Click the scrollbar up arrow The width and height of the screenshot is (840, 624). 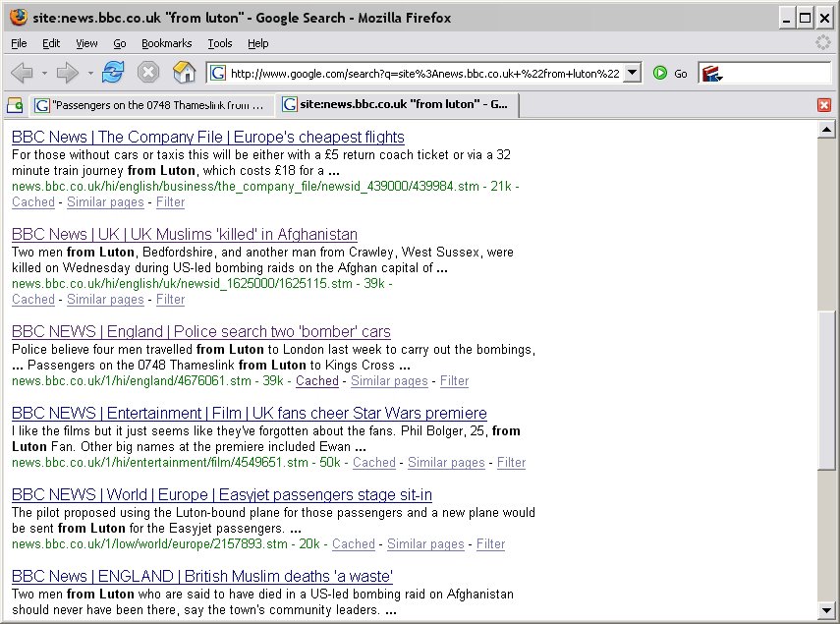click(826, 130)
